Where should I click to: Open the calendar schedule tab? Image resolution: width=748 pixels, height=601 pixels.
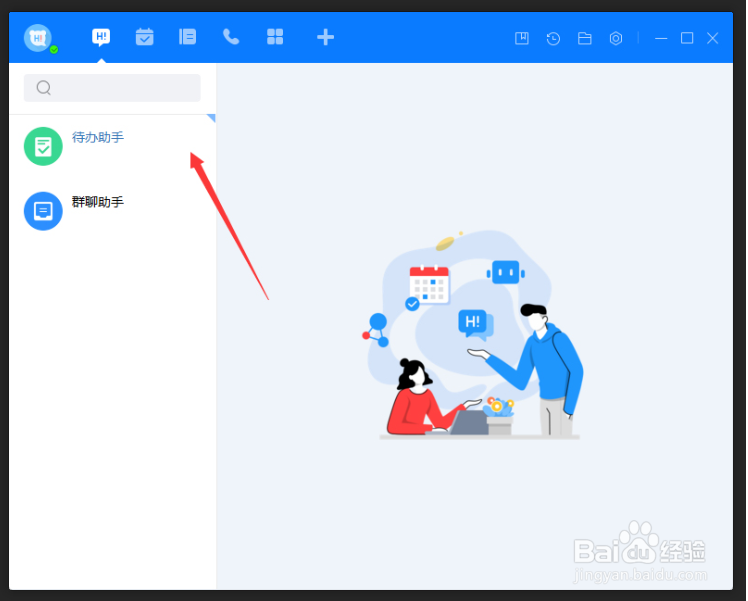tap(144, 37)
